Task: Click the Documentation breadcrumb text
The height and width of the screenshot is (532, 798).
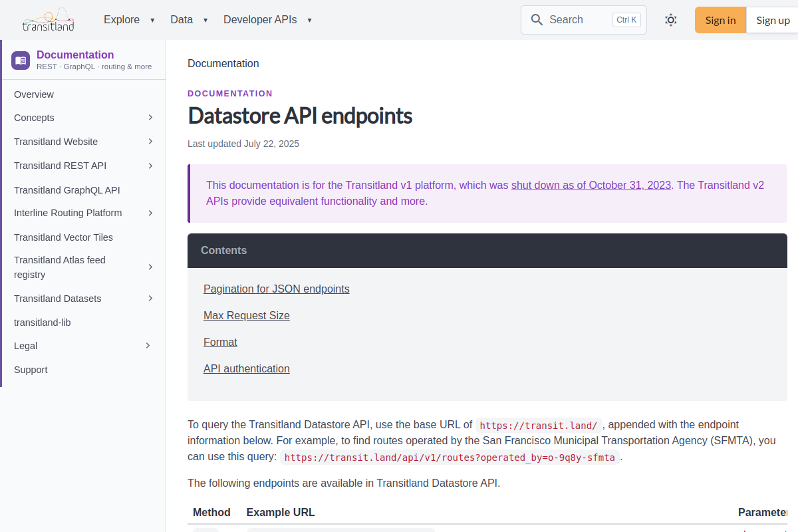Action: 223,63
